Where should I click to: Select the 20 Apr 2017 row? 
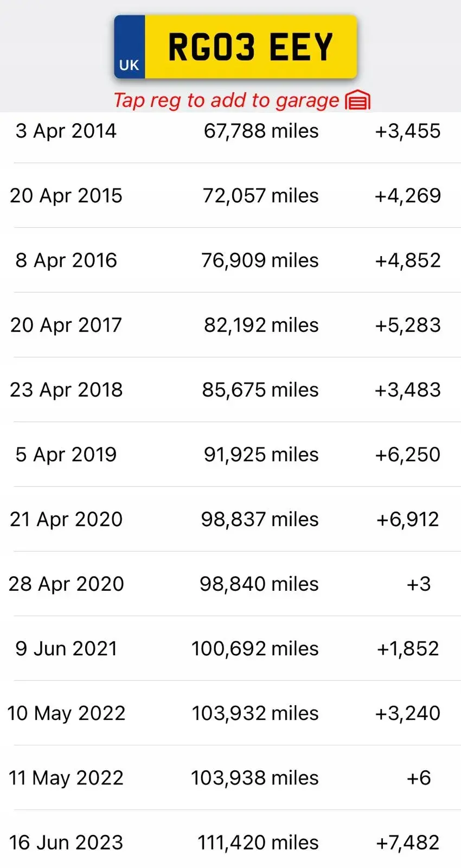click(230, 325)
